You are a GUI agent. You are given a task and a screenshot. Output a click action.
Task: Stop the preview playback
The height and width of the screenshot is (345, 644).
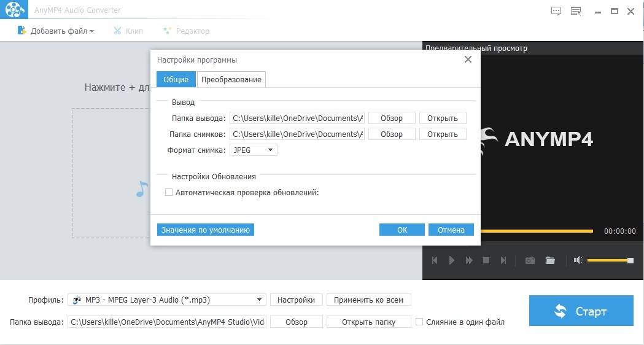[486, 260]
